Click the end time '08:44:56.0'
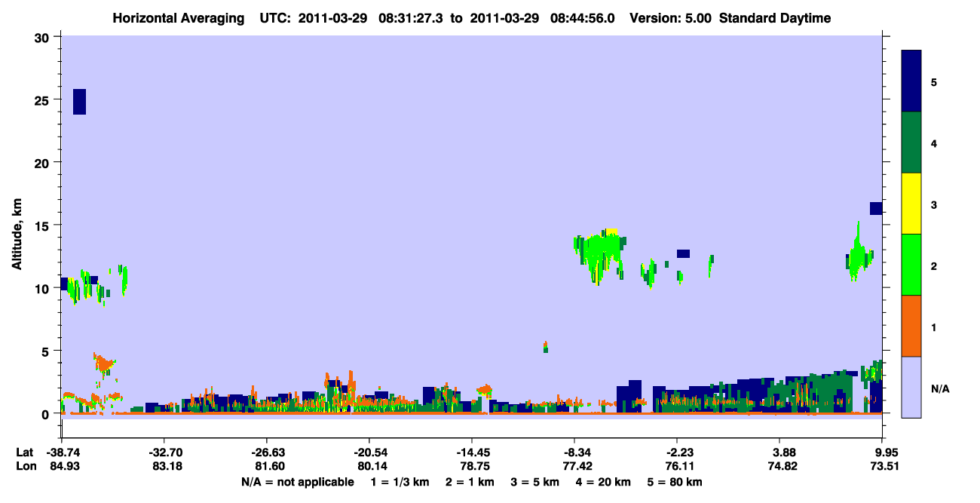 [x=583, y=18]
